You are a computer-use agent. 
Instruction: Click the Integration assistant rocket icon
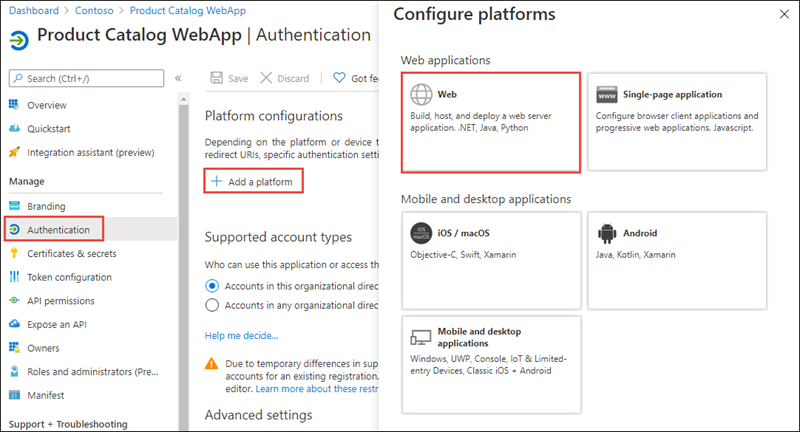point(14,151)
